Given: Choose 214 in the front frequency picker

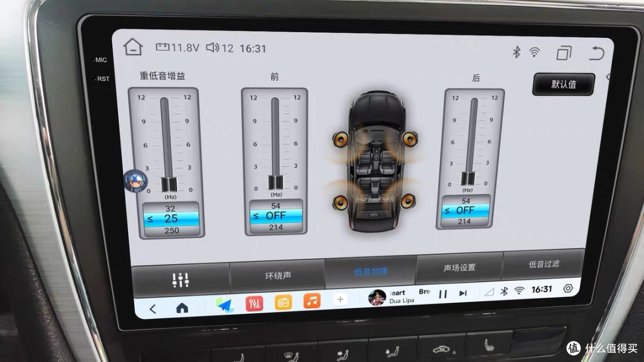Looking at the screenshot, I should (275, 227).
